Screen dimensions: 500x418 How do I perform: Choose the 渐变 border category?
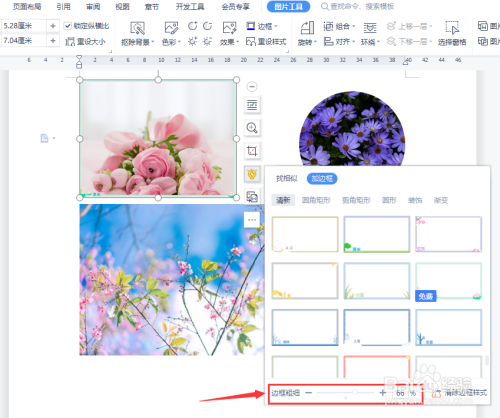441,200
